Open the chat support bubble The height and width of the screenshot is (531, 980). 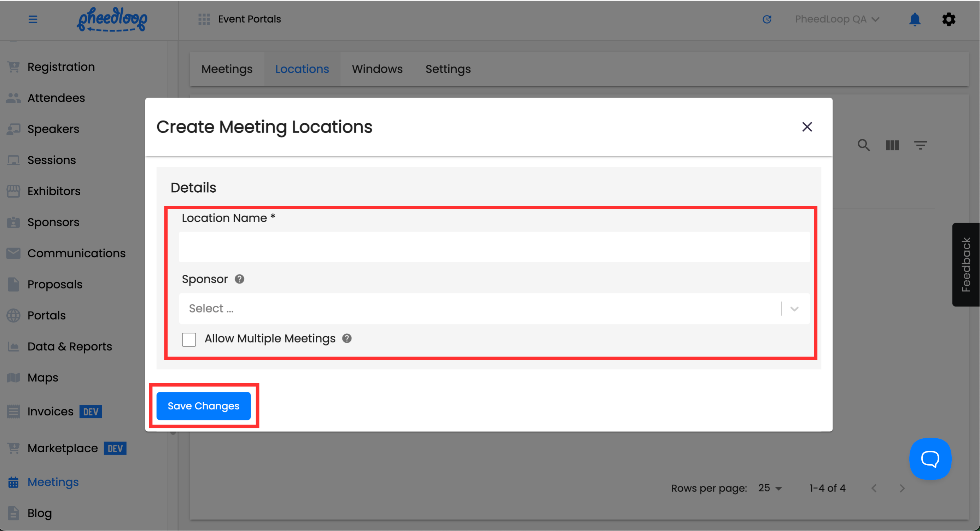[x=930, y=459]
